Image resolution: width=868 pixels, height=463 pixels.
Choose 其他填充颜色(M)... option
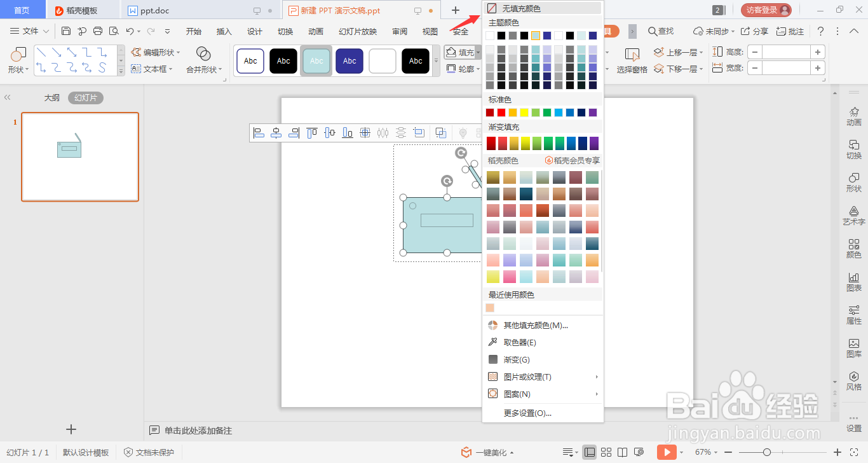tap(543, 325)
